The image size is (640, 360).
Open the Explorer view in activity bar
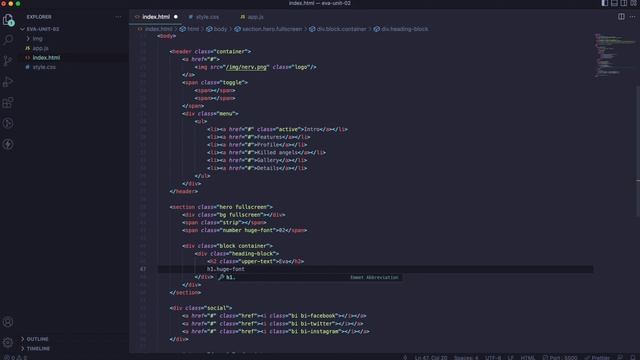[8, 19]
